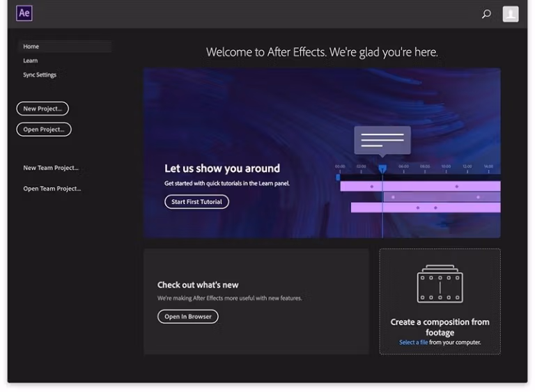Switch to the Learn section

31,61
